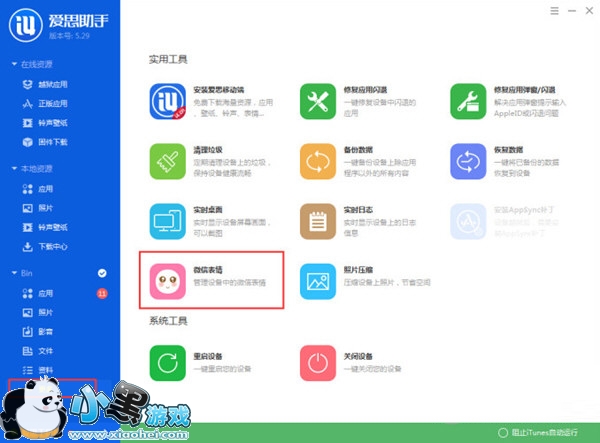Screen dimensions: 600x443
Task: Open 下载中心 download center
Action: pyautogui.click(x=45, y=246)
